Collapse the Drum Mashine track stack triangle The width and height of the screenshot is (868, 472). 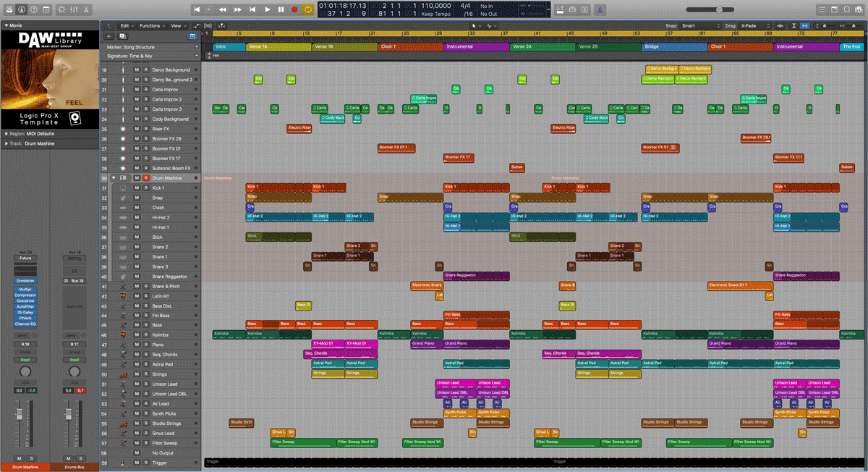coord(114,178)
